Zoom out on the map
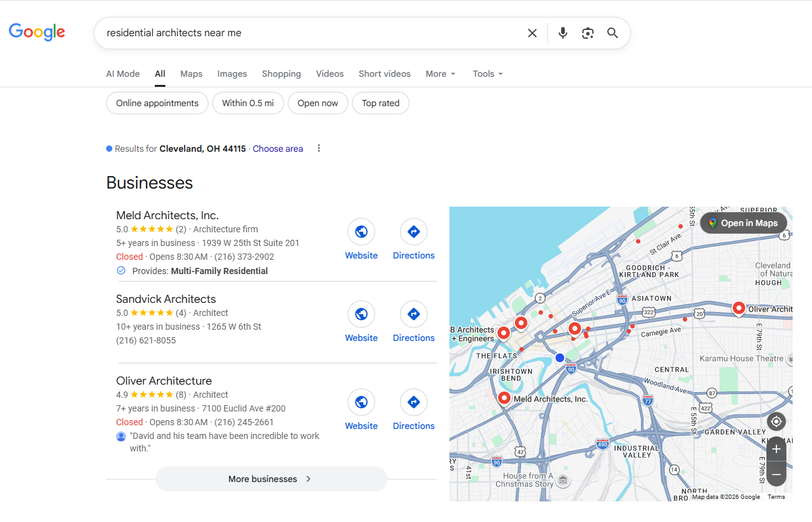The width and height of the screenshot is (812, 522). (x=776, y=475)
